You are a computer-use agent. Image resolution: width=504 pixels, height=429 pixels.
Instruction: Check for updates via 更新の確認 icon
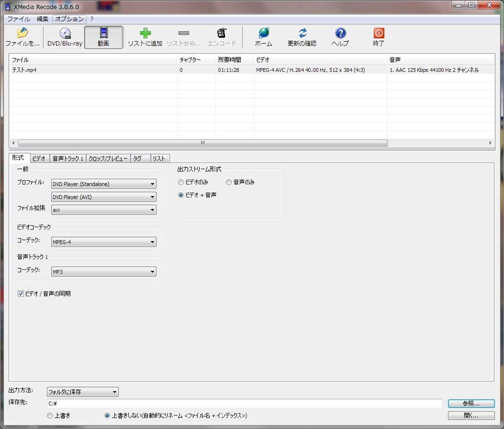pos(302,37)
